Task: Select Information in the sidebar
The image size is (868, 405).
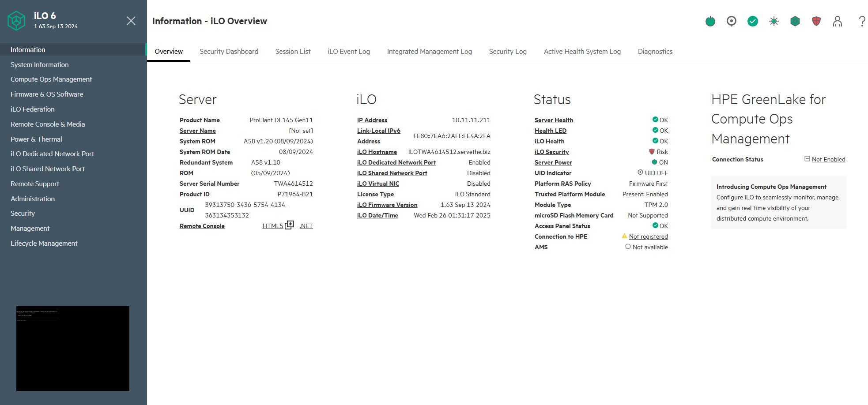Action: 73,49
